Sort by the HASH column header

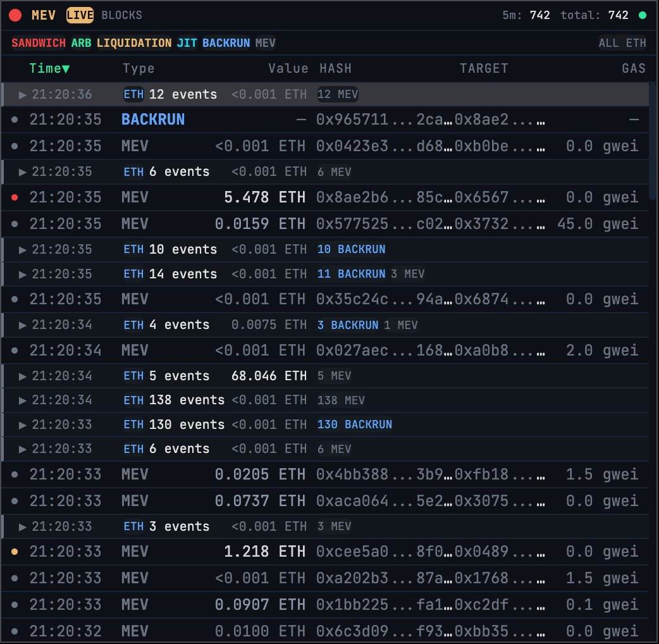click(335, 68)
